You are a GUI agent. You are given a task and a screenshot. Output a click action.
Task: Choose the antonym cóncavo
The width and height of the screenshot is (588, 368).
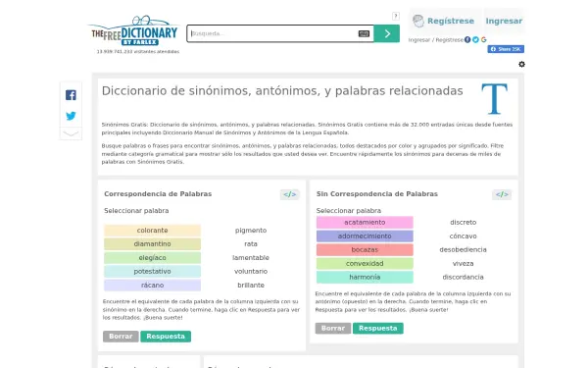(464, 236)
